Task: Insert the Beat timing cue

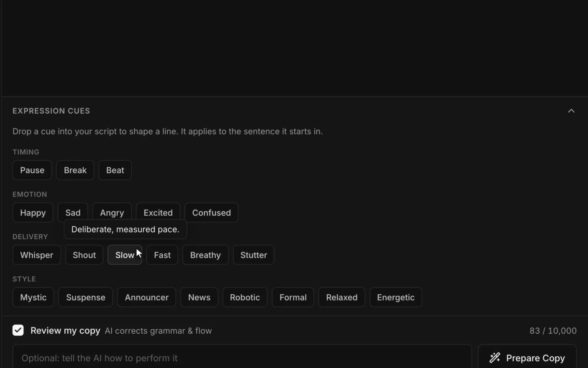Action: (x=115, y=170)
